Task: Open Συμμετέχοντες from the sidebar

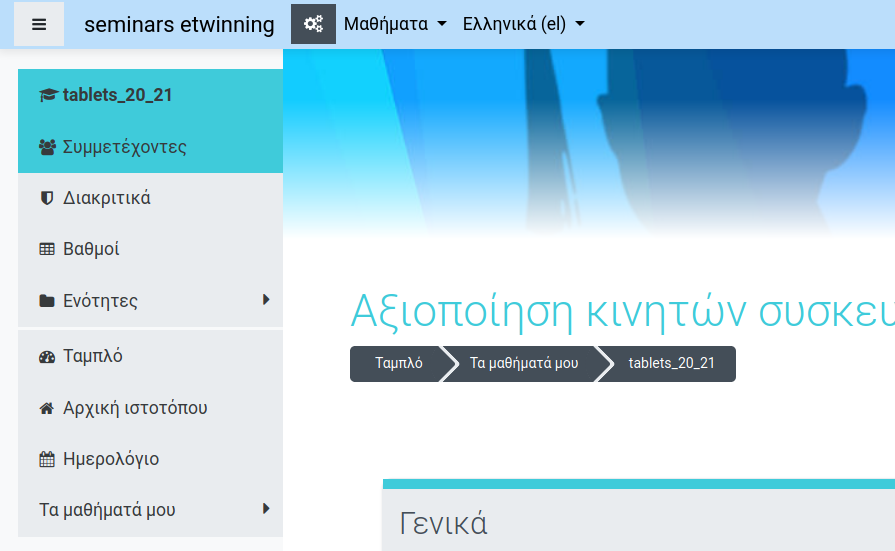Action: (125, 147)
